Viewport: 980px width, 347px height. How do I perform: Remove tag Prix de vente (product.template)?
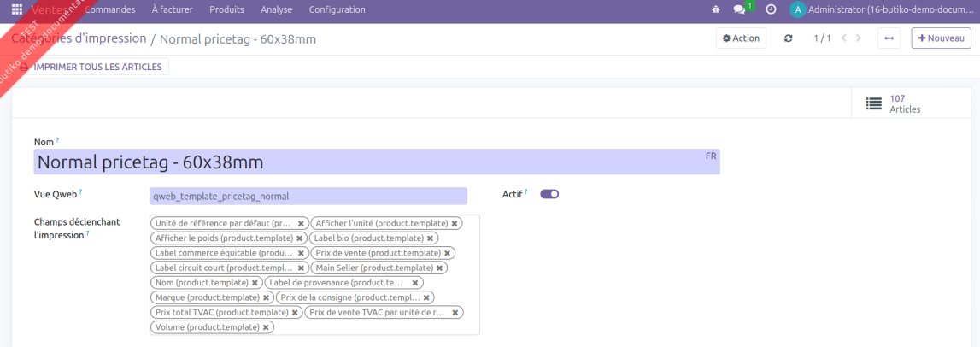[x=447, y=253]
